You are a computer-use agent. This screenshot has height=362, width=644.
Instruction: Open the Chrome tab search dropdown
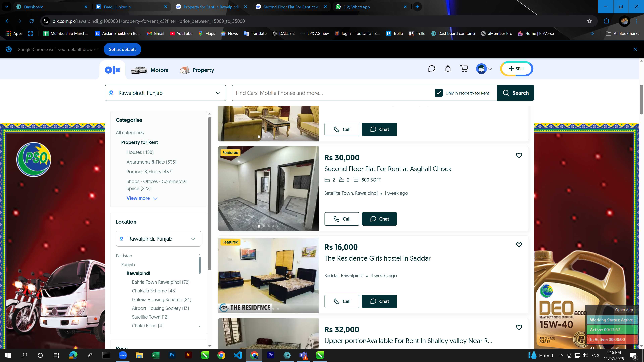[x=7, y=7]
